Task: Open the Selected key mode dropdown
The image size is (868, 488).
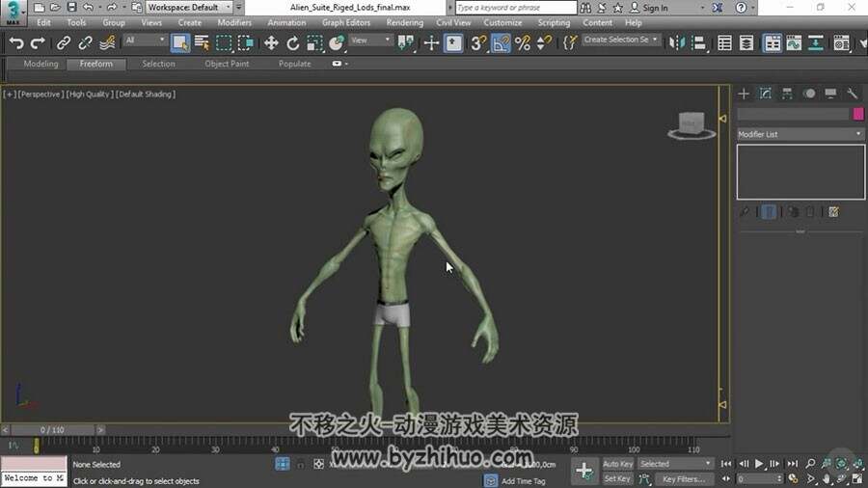Action: (675, 464)
